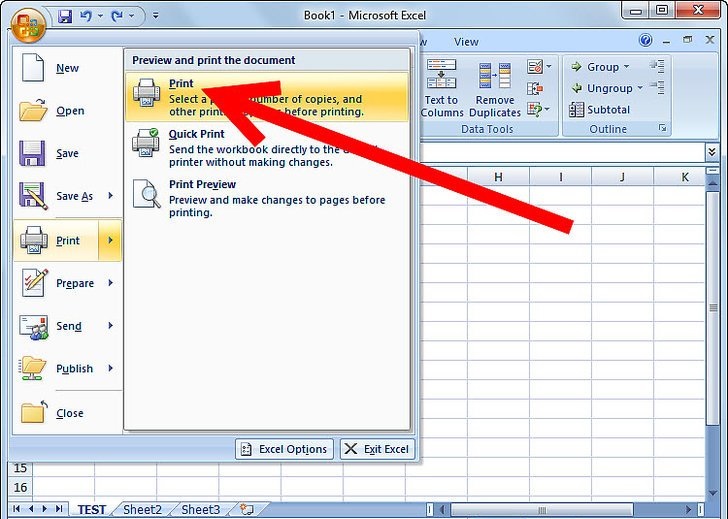Viewport: 728px width, 519px height.
Task: Expand the Prepare submenu arrow
Action: tap(110, 283)
